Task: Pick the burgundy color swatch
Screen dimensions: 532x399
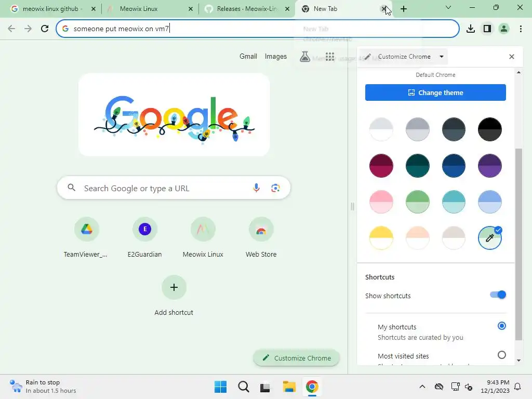Action: coord(381,166)
